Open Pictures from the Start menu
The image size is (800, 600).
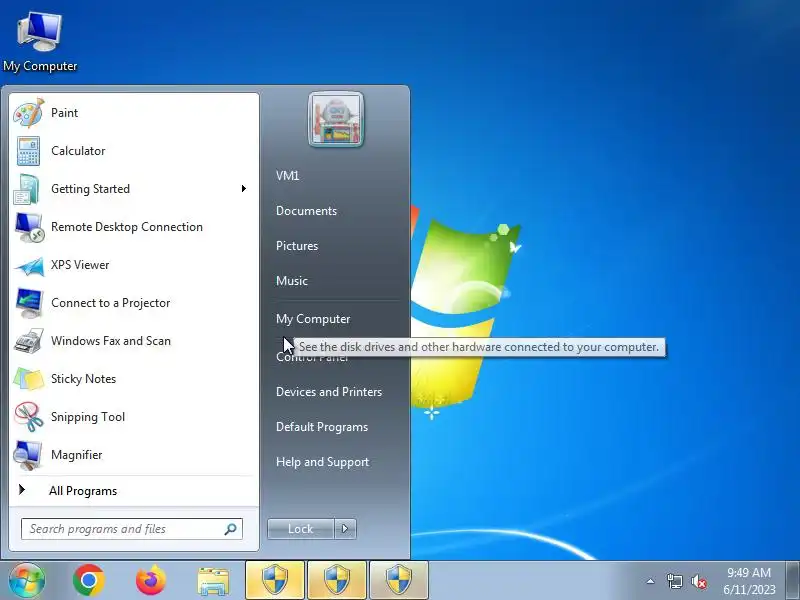(297, 246)
